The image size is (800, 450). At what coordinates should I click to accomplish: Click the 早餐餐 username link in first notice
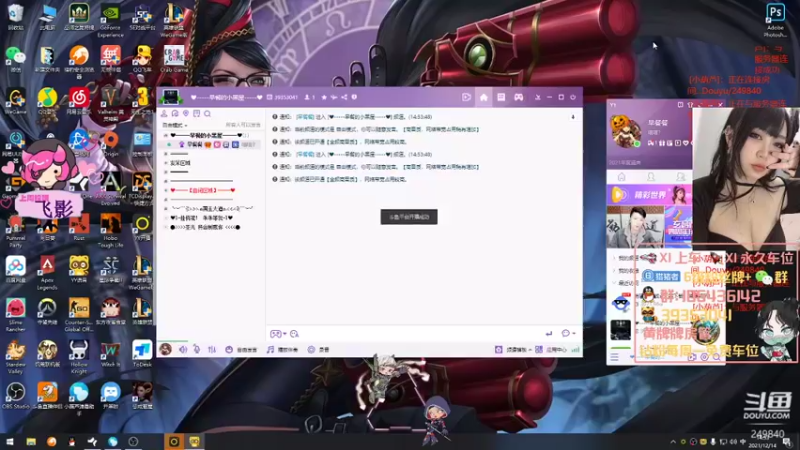click(305, 117)
